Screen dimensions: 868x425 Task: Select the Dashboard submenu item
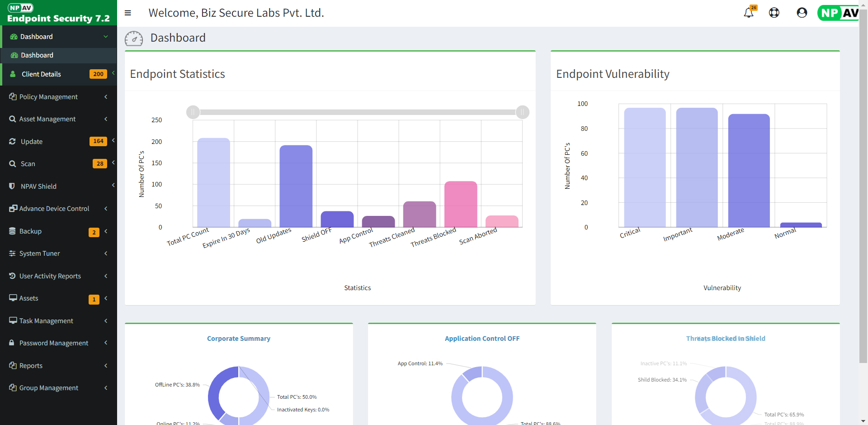pyautogui.click(x=37, y=55)
